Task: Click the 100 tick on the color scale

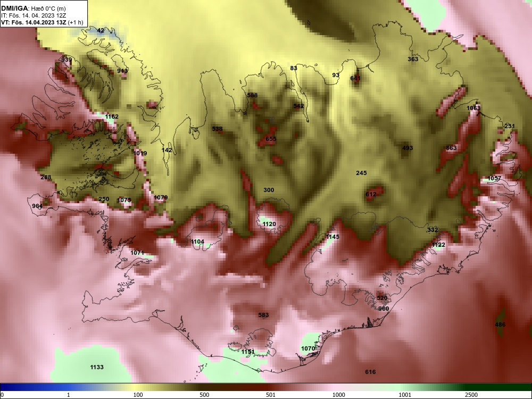Action: [138, 395]
